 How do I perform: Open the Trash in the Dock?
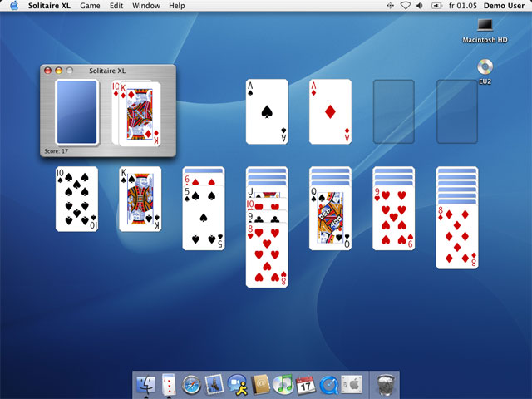pyautogui.click(x=386, y=385)
